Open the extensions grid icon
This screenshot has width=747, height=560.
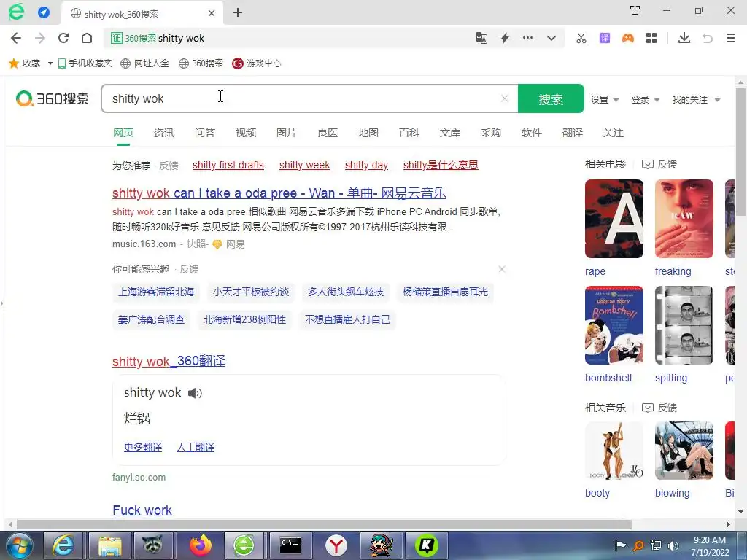pyautogui.click(x=651, y=38)
